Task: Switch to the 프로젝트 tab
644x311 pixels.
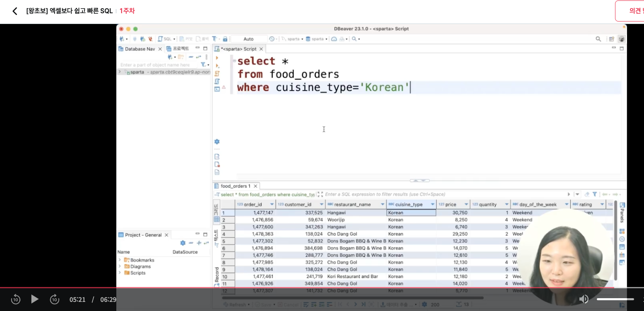Action: click(178, 49)
